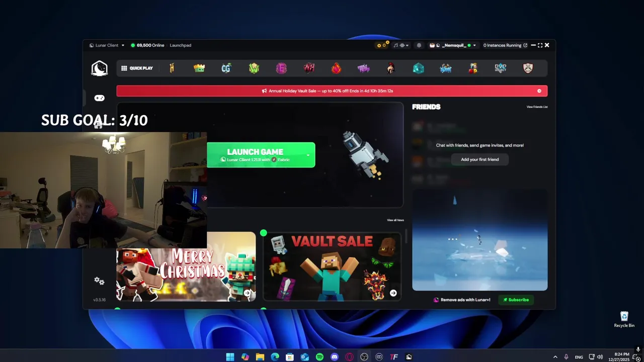Open the gamepad sidebar icon
Image resolution: width=644 pixels, height=362 pixels.
99,98
